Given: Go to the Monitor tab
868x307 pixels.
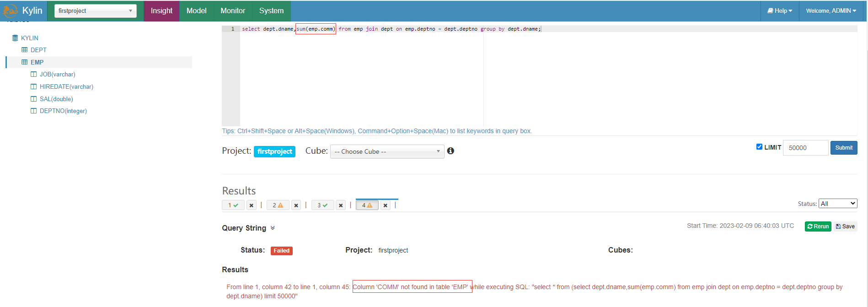Looking at the screenshot, I should click(x=233, y=11).
